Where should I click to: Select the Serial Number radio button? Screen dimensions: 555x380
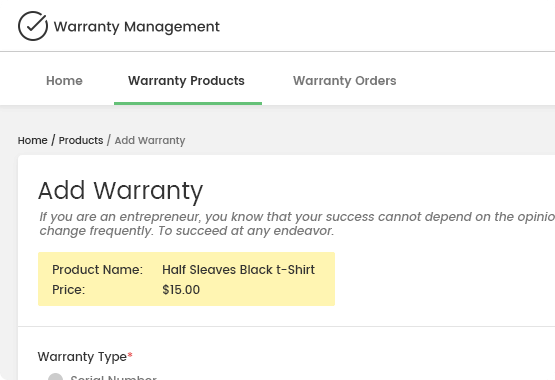[56, 377]
